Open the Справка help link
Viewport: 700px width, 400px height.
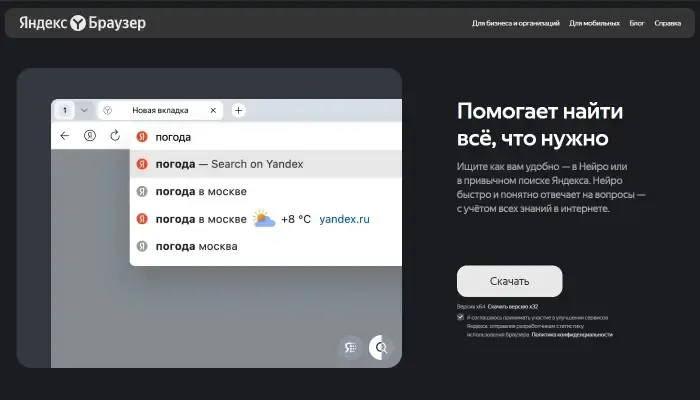click(x=667, y=23)
